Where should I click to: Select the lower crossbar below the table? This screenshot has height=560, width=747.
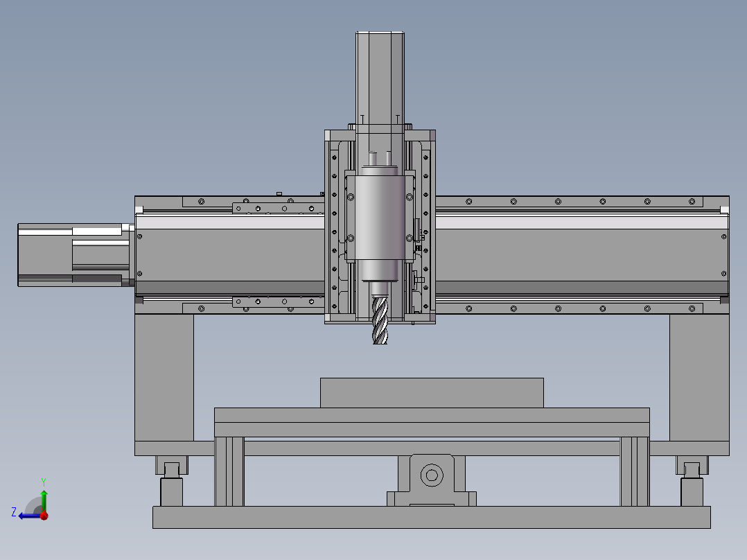[x=432, y=448]
